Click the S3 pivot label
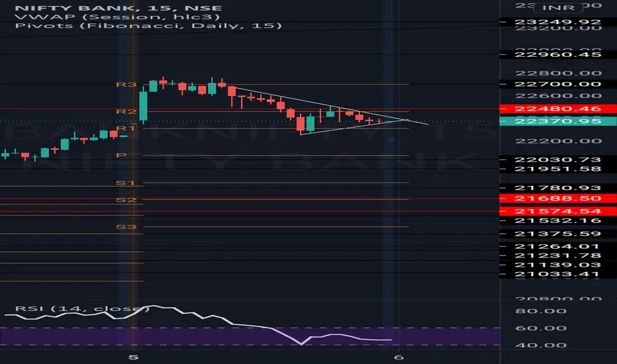The image size is (617, 364). [126, 227]
